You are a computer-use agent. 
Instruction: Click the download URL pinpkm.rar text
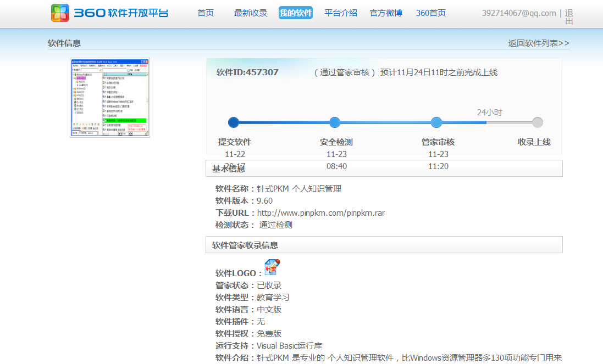coord(320,213)
